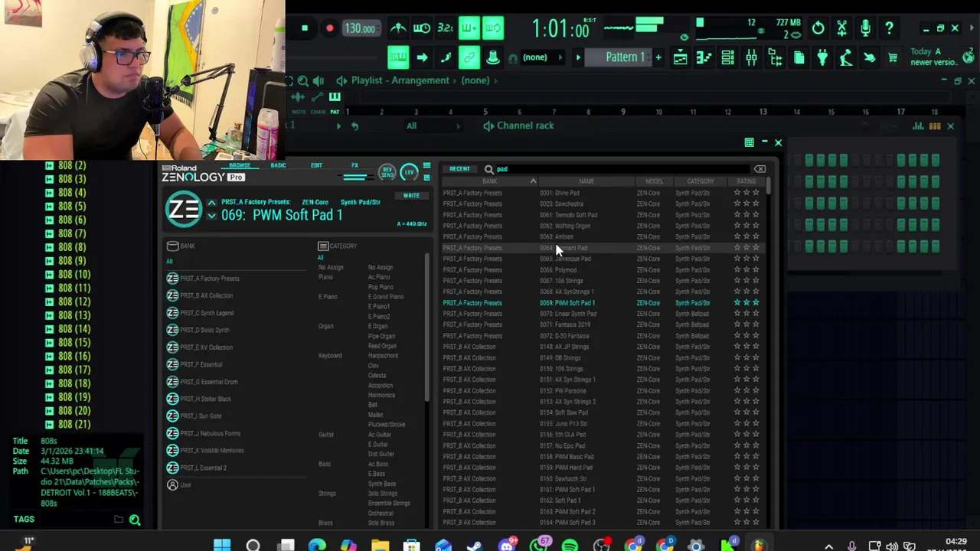Add new pattern with plus button

coord(658,57)
